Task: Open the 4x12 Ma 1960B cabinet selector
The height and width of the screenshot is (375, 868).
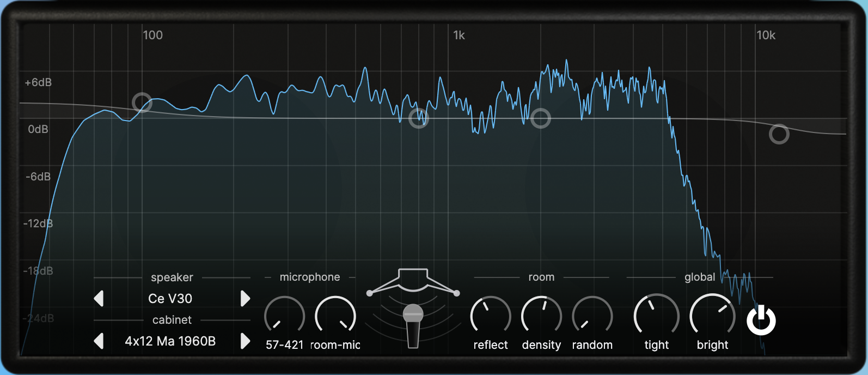Action: point(170,341)
